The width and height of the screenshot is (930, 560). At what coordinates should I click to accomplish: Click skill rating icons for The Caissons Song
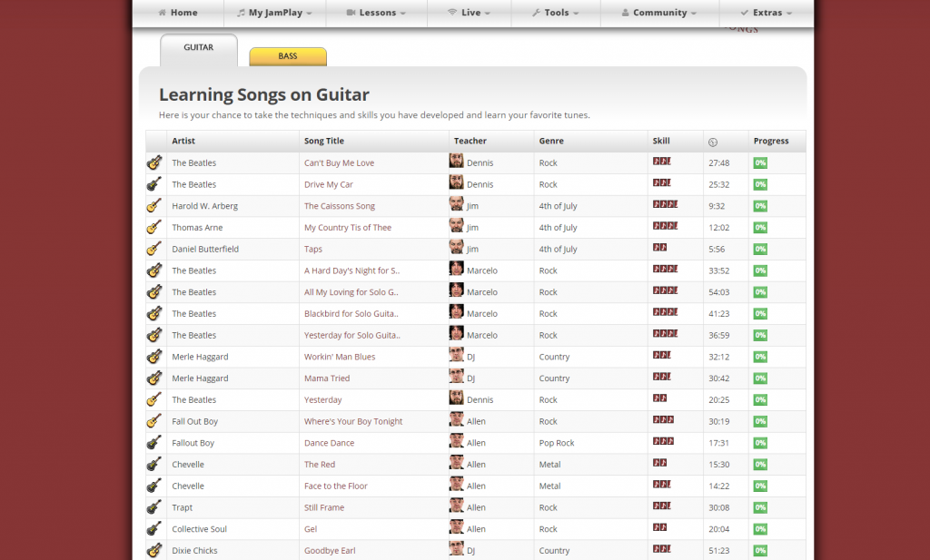[665, 204]
